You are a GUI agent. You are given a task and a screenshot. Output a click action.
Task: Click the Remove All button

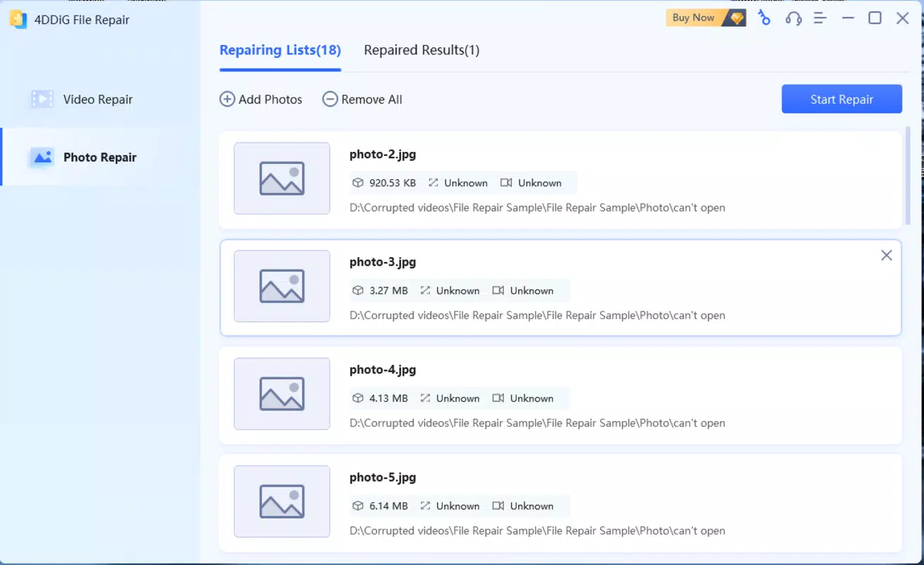(362, 100)
